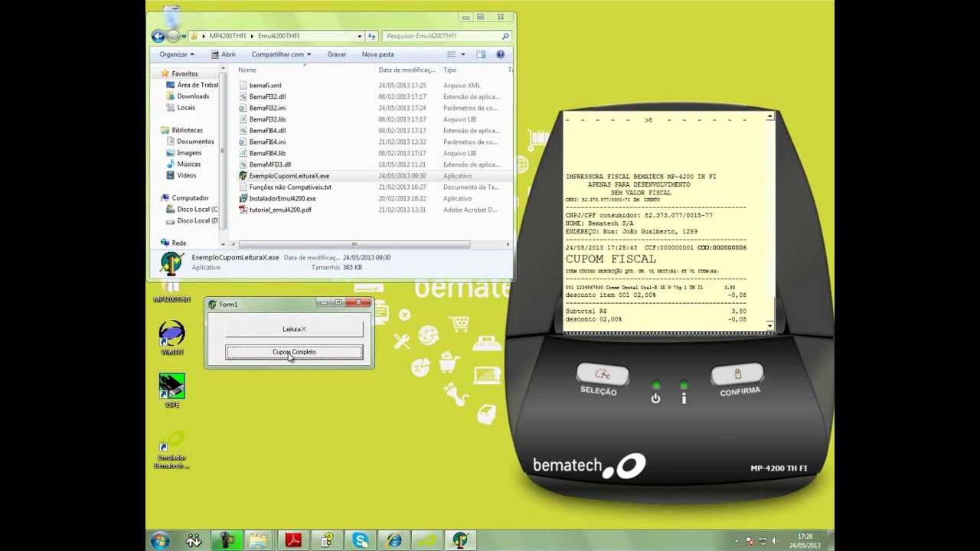Image resolution: width=980 pixels, height=551 pixels.
Task: Open the VSPE desktop shortcut icon
Action: (171, 390)
